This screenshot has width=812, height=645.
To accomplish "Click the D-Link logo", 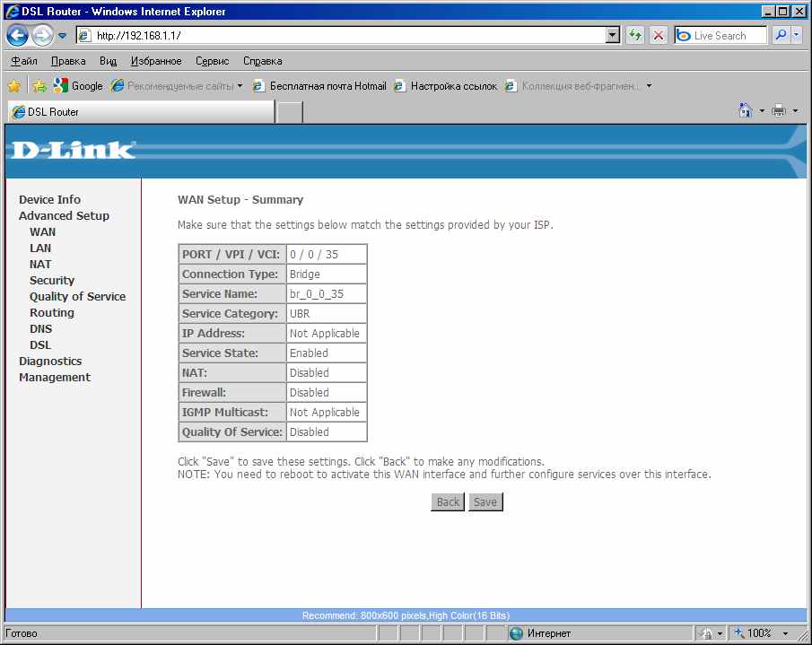I will click(x=73, y=150).
